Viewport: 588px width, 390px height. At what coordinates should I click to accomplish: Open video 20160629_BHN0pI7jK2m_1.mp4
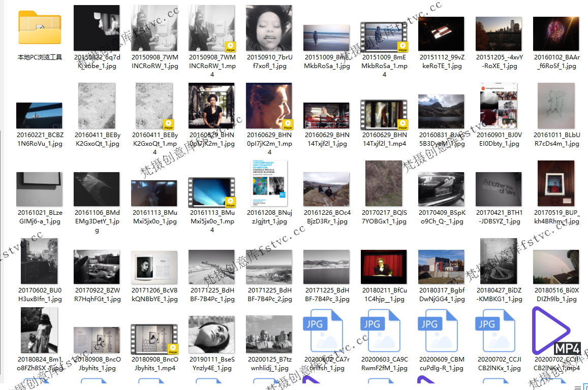[269, 106]
